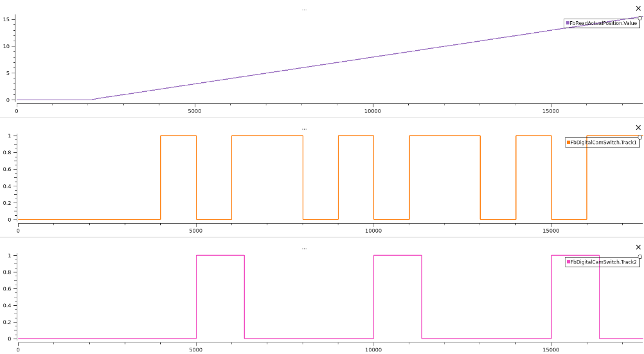Close the FbReadActualPosition.Value chart panel

(638, 8)
